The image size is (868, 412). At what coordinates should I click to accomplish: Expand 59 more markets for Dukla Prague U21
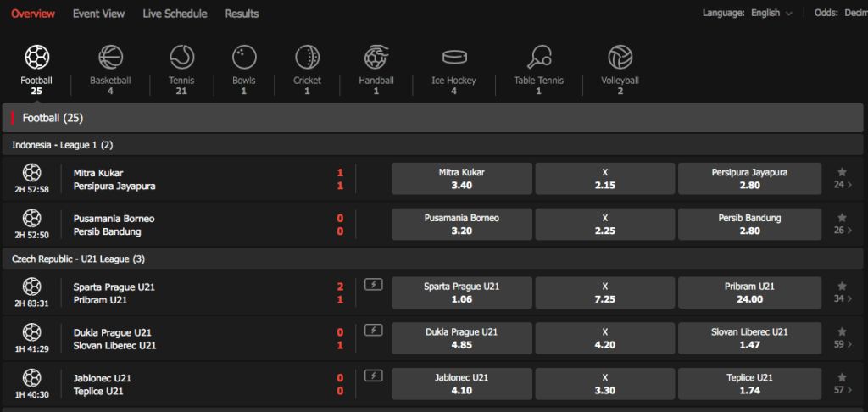(843, 344)
